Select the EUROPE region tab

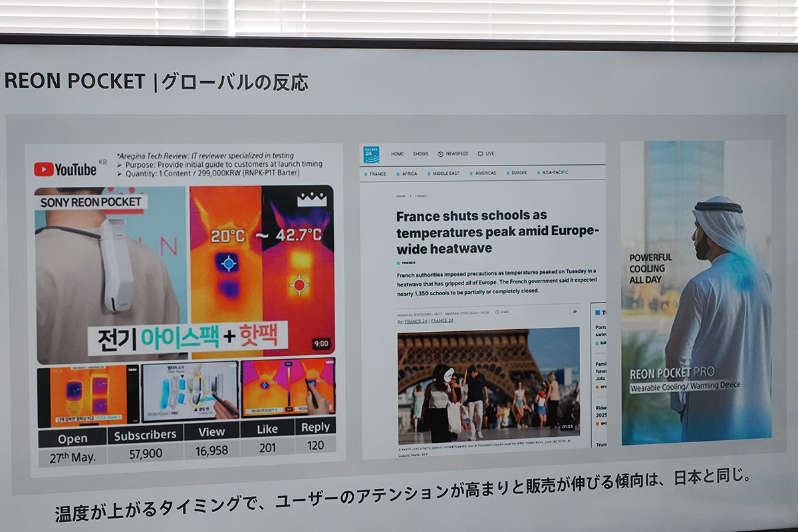(x=517, y=173)
